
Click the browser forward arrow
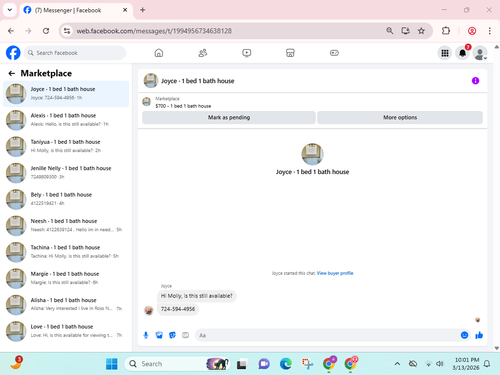(x=28, y=31)
